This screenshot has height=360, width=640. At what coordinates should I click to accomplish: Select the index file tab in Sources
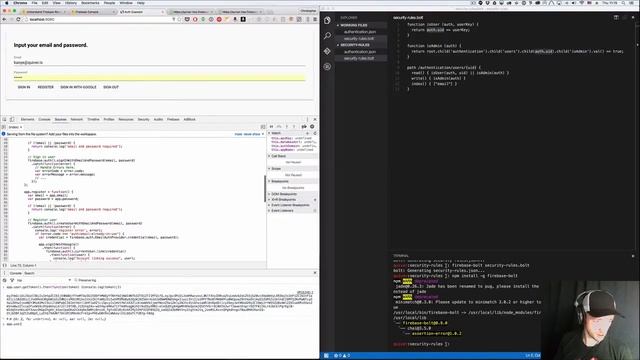click(16, 127)
